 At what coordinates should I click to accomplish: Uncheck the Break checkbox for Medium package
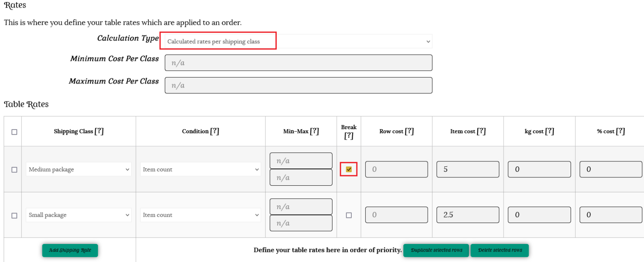[x=349, y=169]
